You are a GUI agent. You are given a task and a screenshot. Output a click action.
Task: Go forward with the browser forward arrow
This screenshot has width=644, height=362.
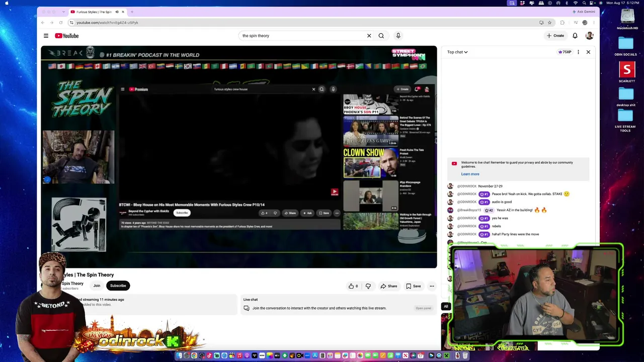(52, 23)
